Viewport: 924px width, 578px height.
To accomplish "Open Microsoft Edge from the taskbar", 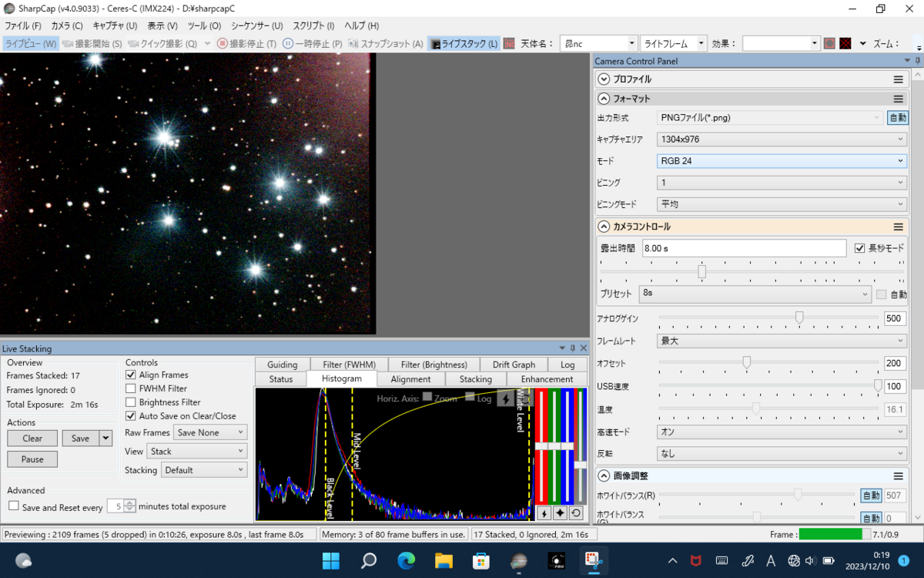I will (406, 560).
